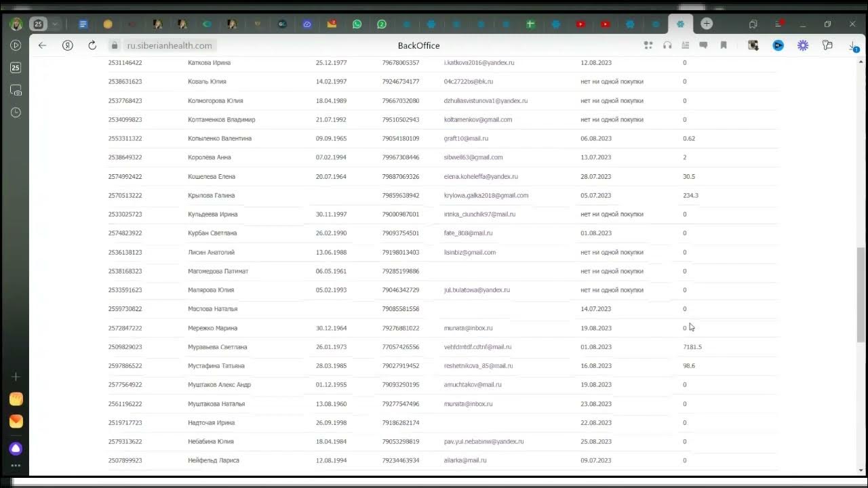Click the value 7181.5 for Муравьева Светлана
Viewport: 868px width, 488px height.
[692, 347]
